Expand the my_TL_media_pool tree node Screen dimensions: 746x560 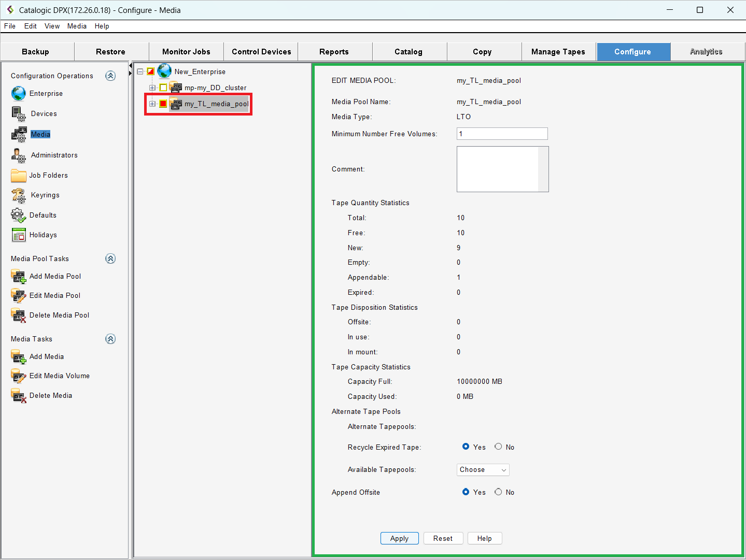pos(152,104)
